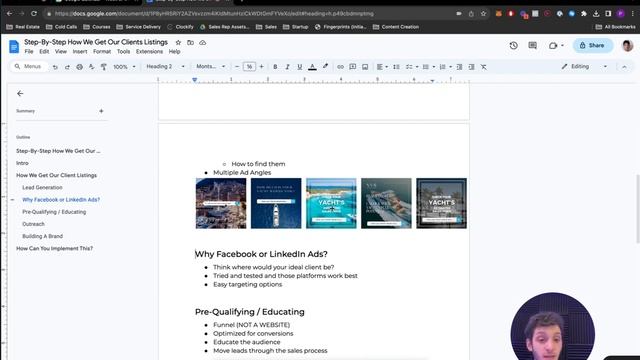This screenshot has width=640, height=360.
Task: Click the Print icon in the toolbar
Action: (80, 67)
